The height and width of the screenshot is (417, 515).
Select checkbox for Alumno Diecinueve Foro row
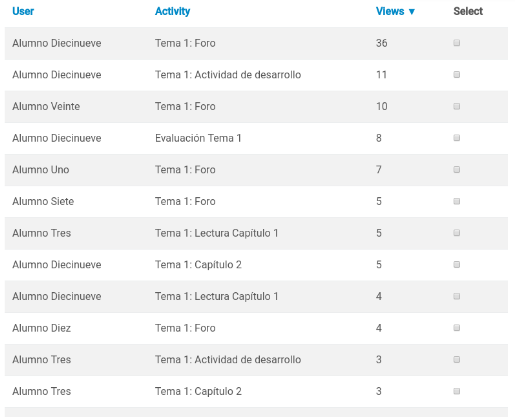coord(457,43)
